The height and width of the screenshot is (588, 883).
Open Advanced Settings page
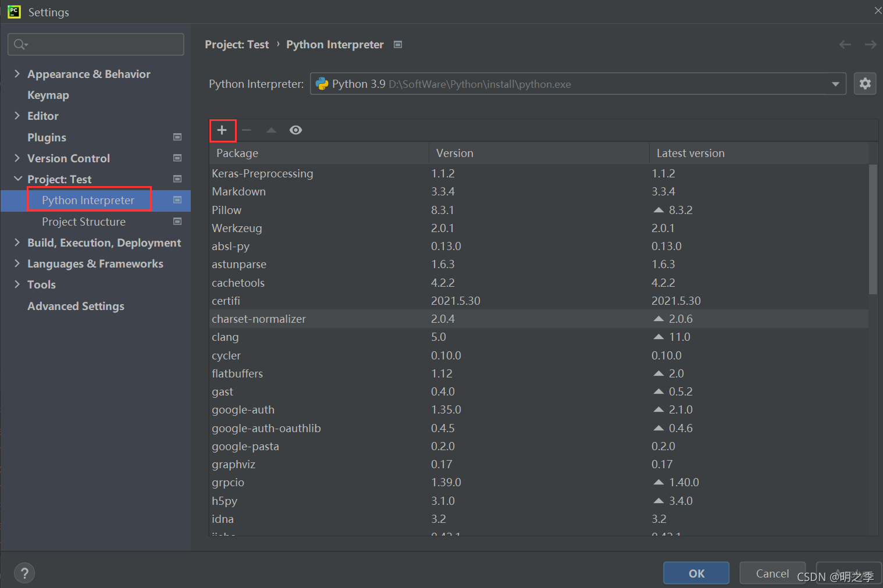[76, 306]
